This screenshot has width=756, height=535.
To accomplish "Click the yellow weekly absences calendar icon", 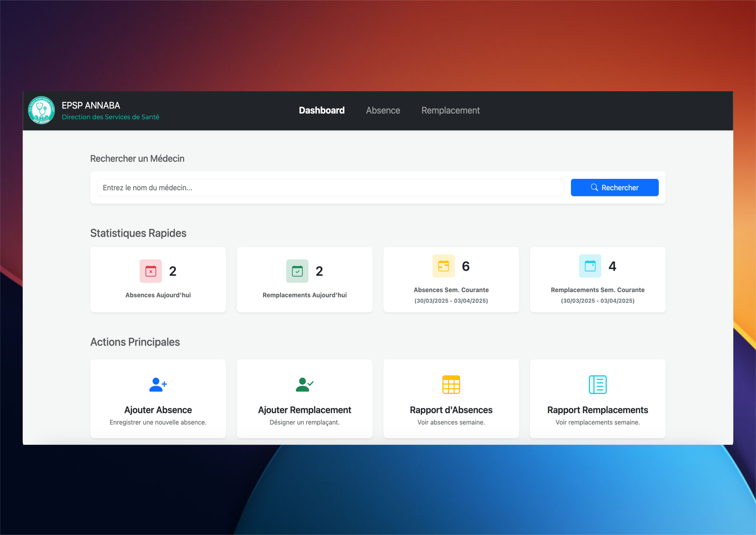I will point(443,266).
